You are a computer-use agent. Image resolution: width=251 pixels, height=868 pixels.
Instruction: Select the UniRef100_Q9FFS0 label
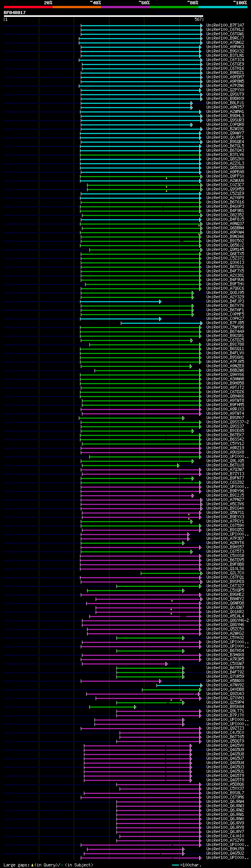click(x=225, y=176)
